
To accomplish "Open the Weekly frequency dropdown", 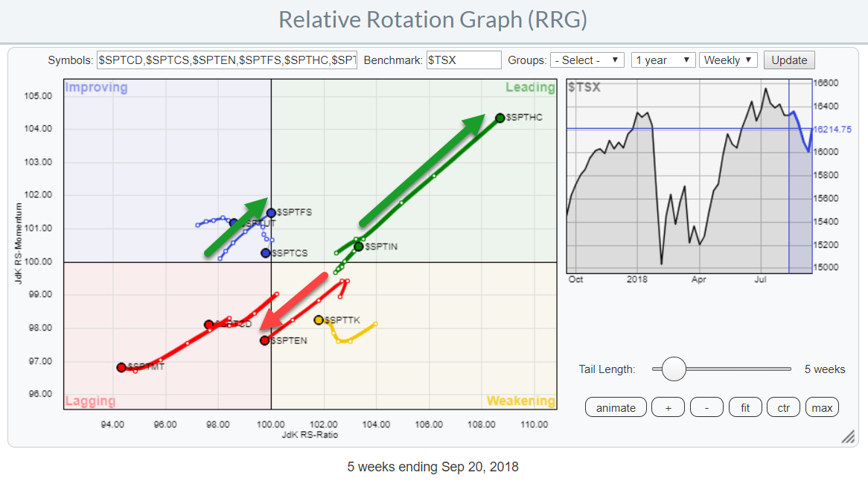I will click(728, 60).
